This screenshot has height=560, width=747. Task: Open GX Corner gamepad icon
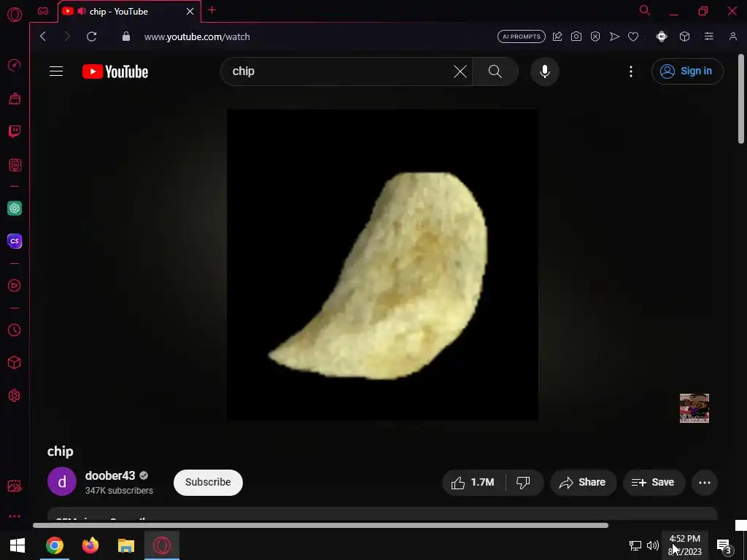click(43, 11)
